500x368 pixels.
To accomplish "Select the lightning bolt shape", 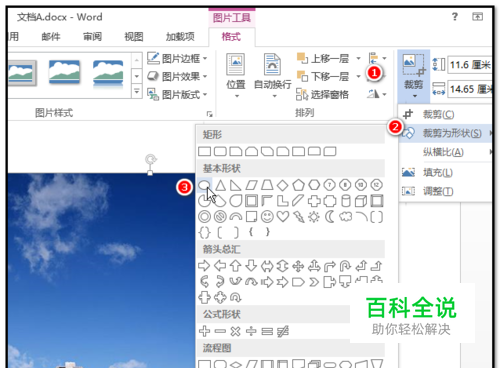I will point(298,217).
